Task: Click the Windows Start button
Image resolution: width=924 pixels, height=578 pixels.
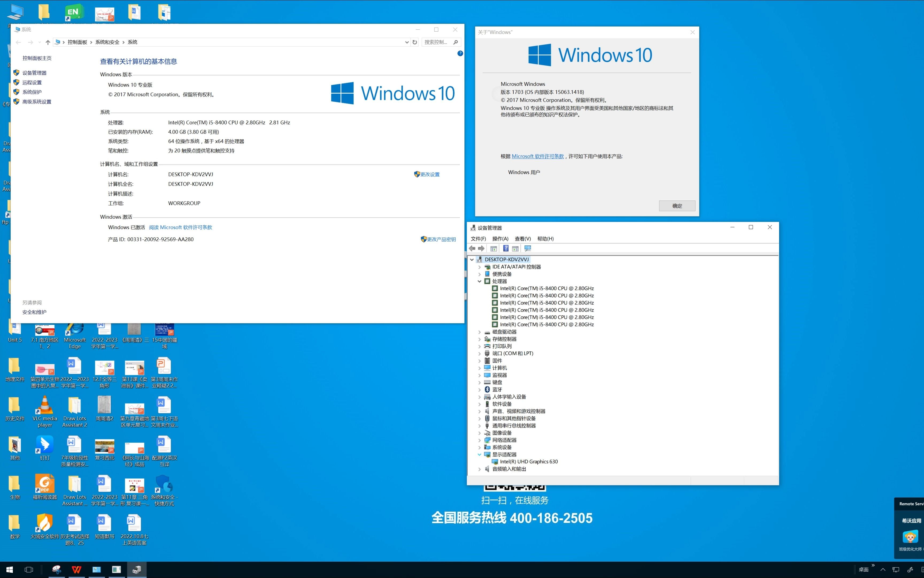Action: point(10,570)
